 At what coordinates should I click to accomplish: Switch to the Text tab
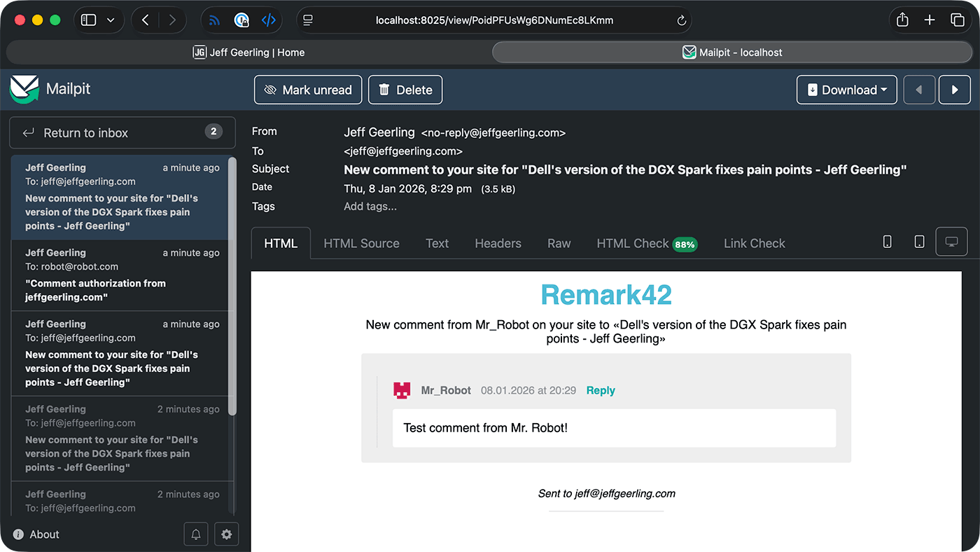tap(437, 243)
